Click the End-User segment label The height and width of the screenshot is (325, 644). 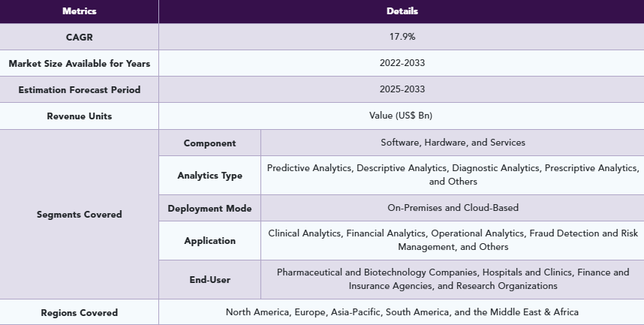coord(209,280)
